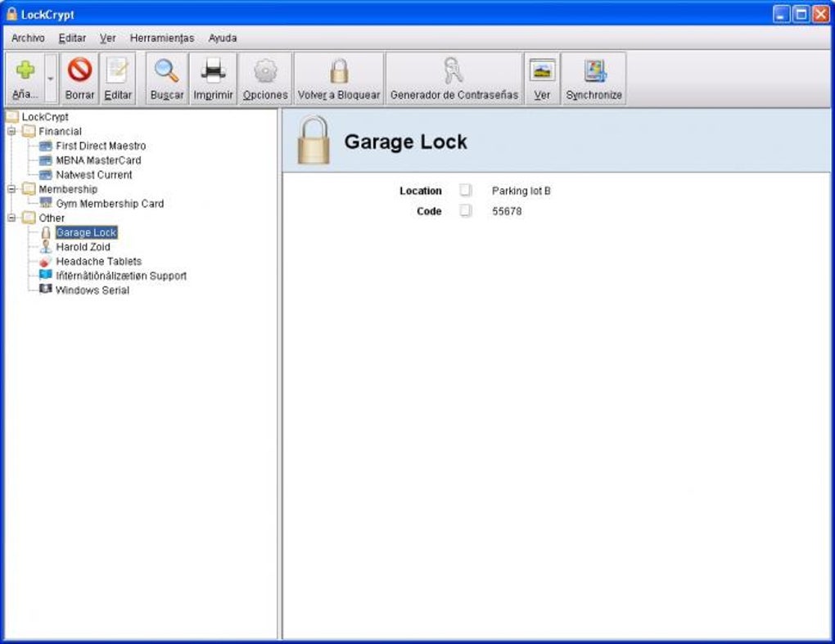Click the card icon beside MBNA MasterCard

46,160
